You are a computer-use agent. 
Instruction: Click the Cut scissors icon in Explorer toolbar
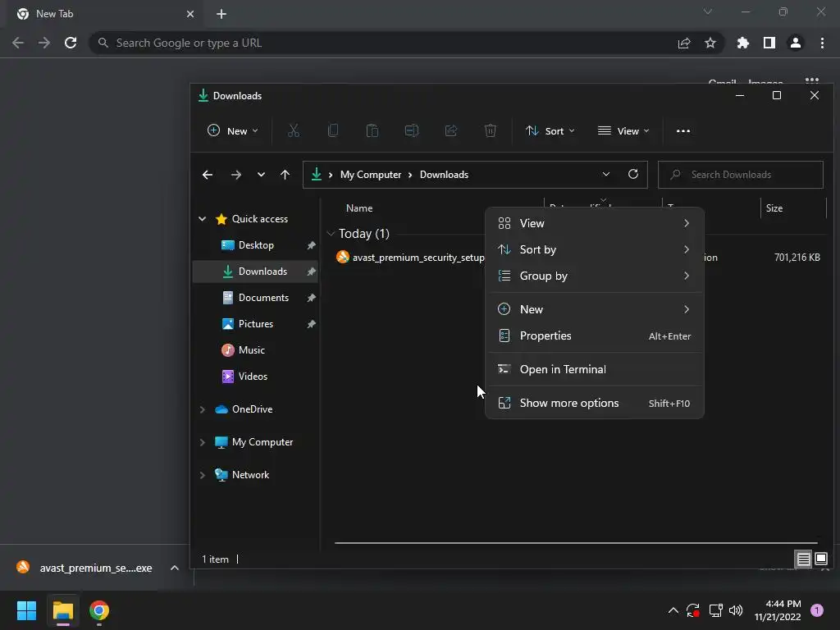[x=294, y=130]
